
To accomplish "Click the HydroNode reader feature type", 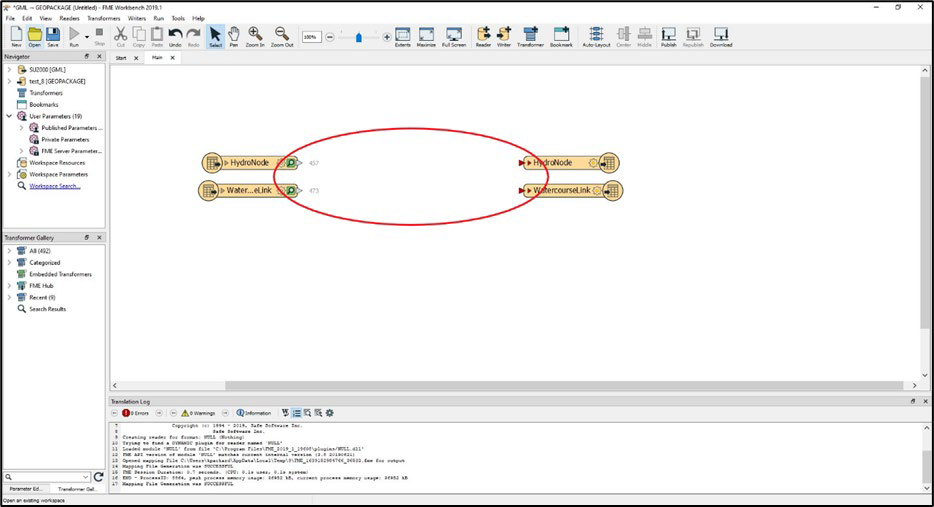I will (x=250, y=163).
